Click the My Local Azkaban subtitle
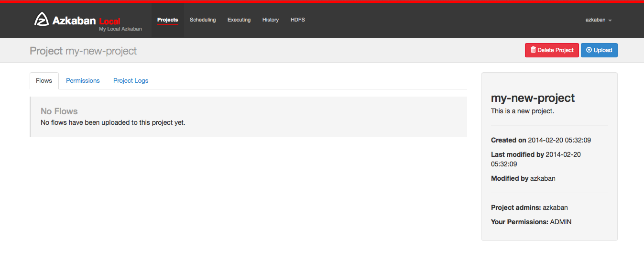The image size is (644, 273). tap(120, 29)
